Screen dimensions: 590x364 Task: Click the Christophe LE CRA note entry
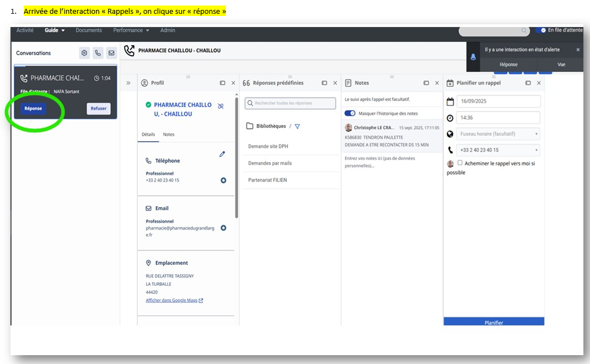pyautogui.click(x=391, y=136)
